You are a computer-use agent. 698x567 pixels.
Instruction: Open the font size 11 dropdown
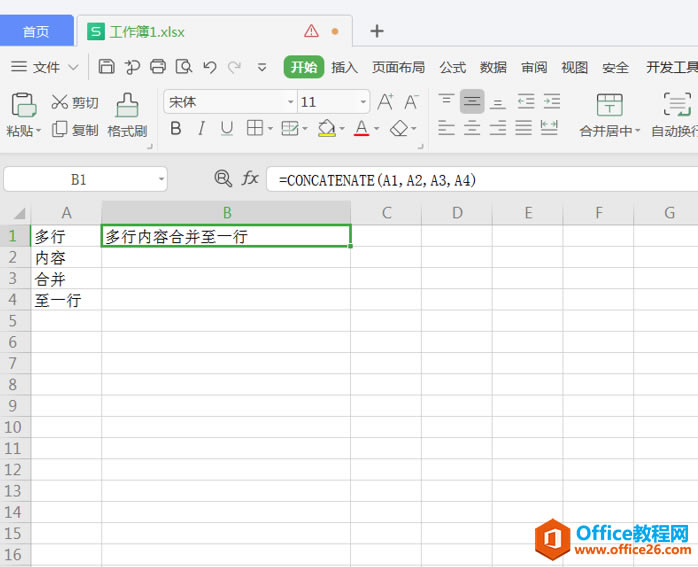[363, 102]
